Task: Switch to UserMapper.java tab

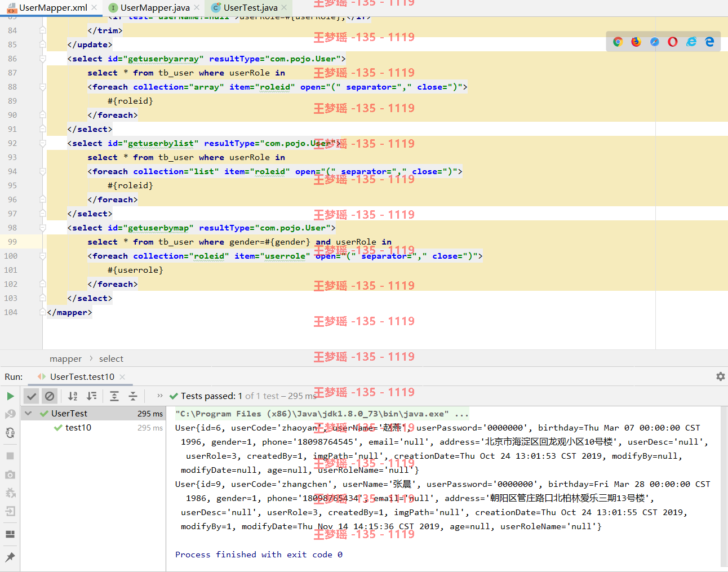Action: point(155,7)
